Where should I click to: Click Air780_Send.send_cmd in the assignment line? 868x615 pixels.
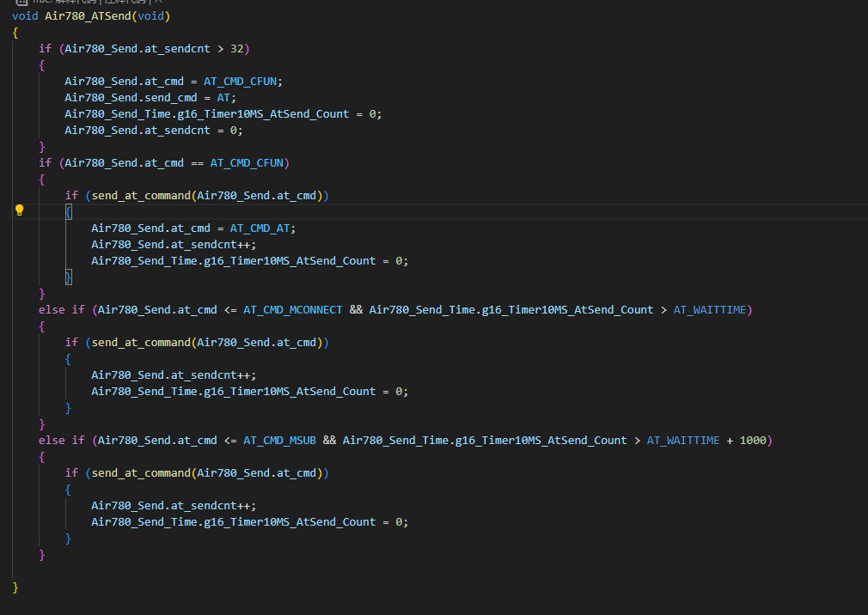pos(131,97)
